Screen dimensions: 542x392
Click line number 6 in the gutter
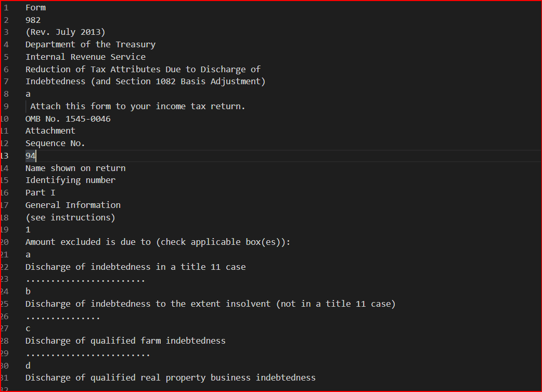6,69
